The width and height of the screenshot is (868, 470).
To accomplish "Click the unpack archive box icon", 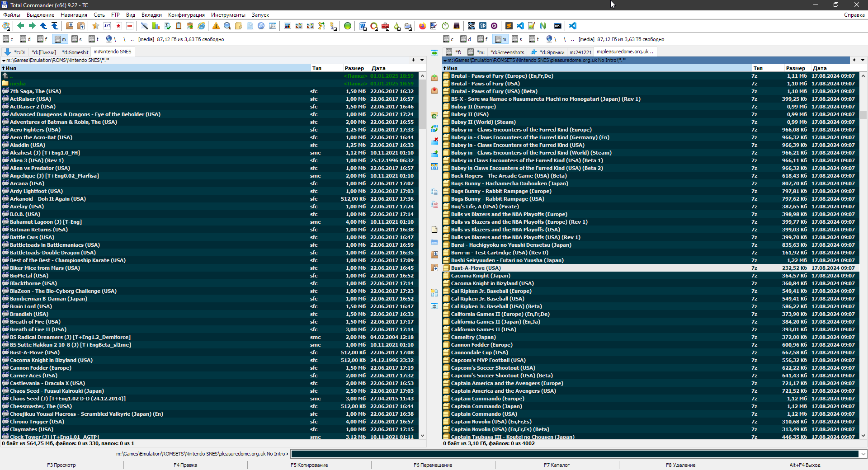I will tap(81, 26).
